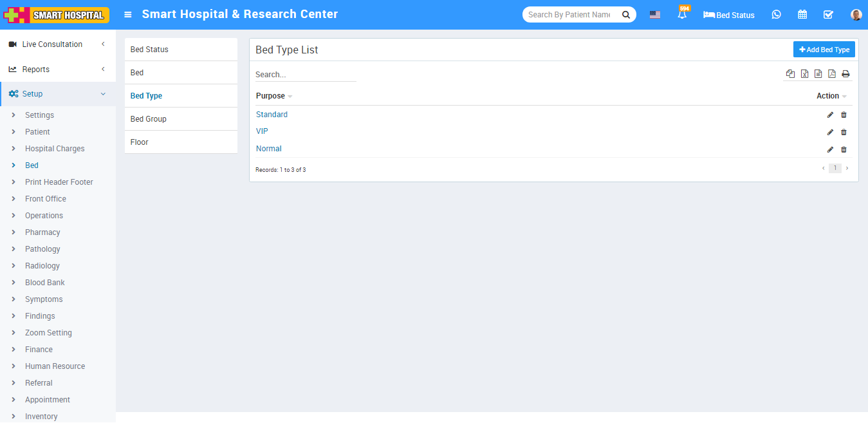868x423 pixels.
Task: Click the bed type Search field
Action: (306, 75)
